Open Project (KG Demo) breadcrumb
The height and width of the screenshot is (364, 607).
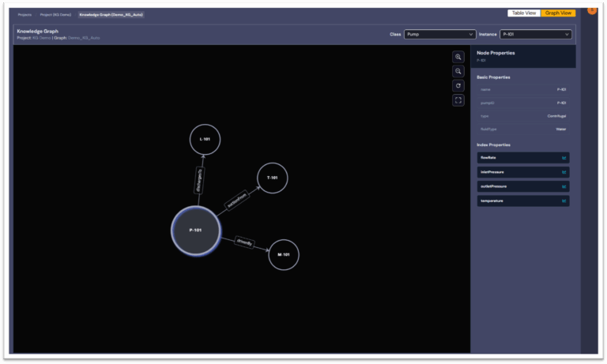56,14
